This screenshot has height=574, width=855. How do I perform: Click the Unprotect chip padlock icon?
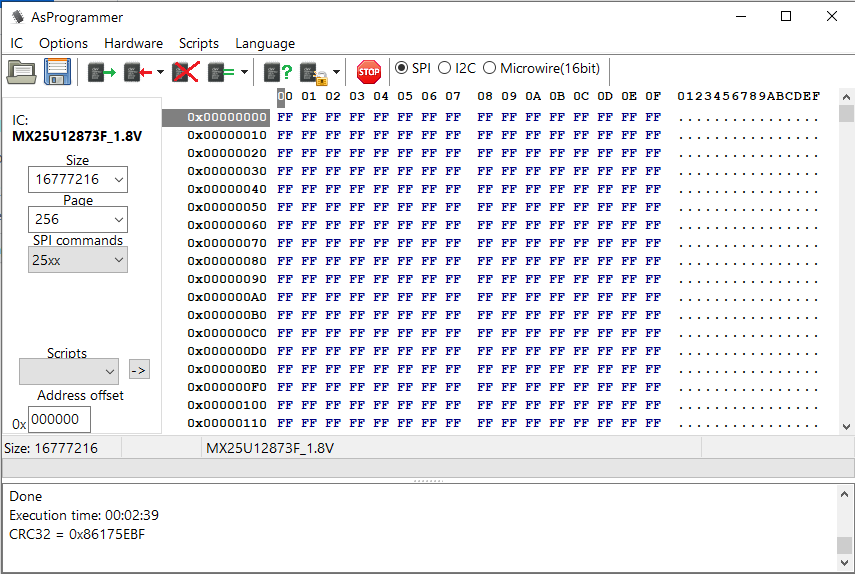(x=314, y=72)
